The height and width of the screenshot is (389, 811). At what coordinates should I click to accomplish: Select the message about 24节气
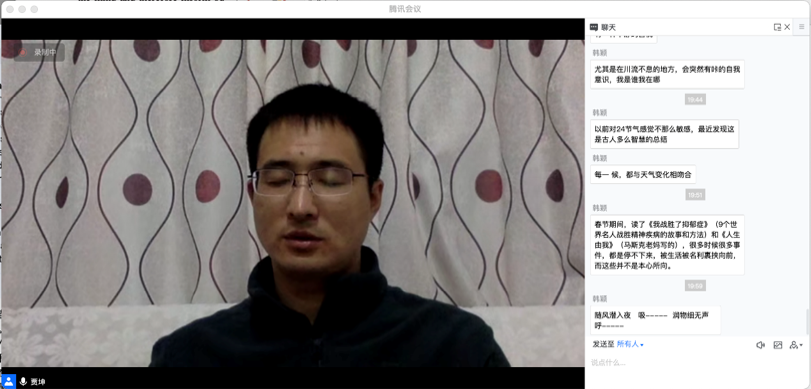[664, 134]
